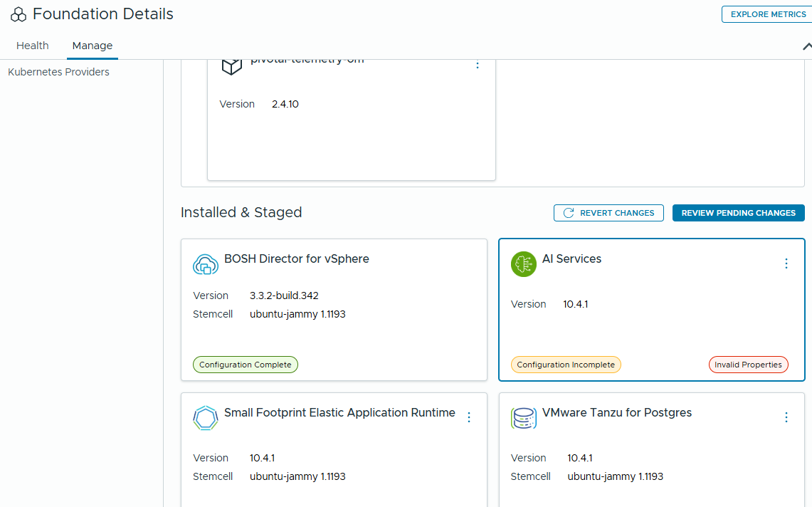This screenshot has width=812, height=507.
Task: Open Small Footprint Elastic Application Runtime title
Action: click(x=339, y=413)
